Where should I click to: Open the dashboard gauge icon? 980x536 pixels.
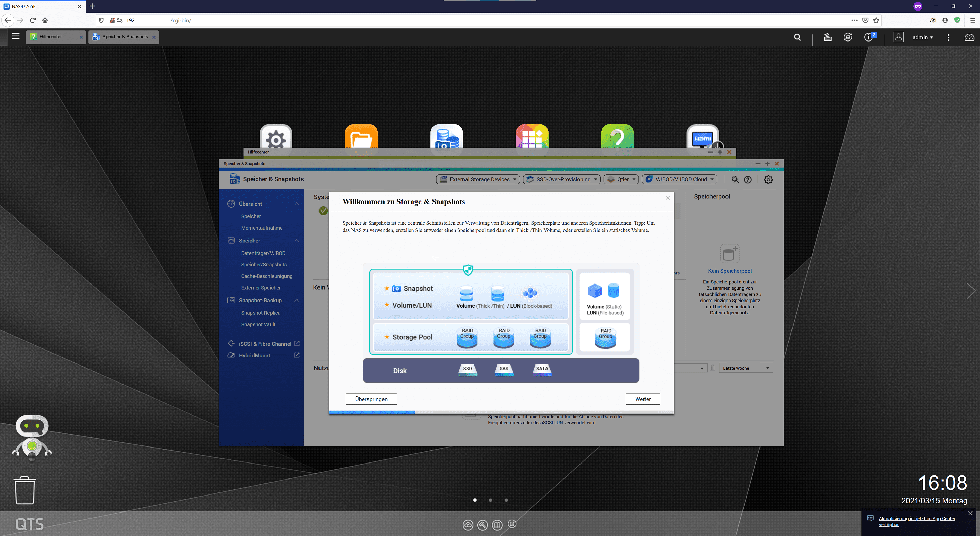tap(969, 37)
